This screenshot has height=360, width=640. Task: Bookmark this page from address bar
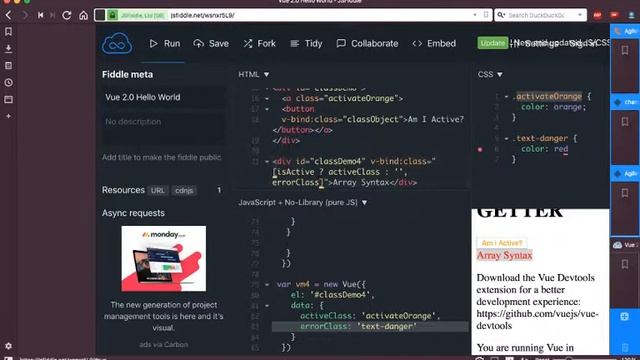coord(486,15)
